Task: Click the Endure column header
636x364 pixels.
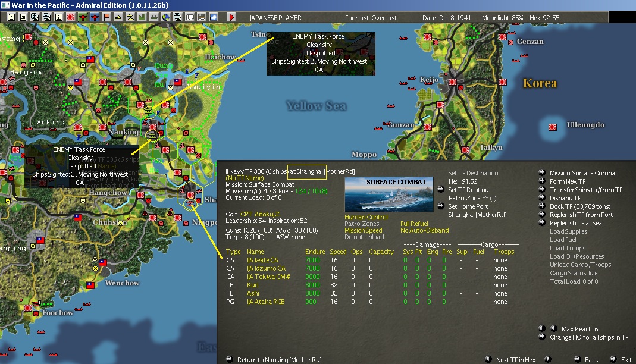Action: coord(315,252)
